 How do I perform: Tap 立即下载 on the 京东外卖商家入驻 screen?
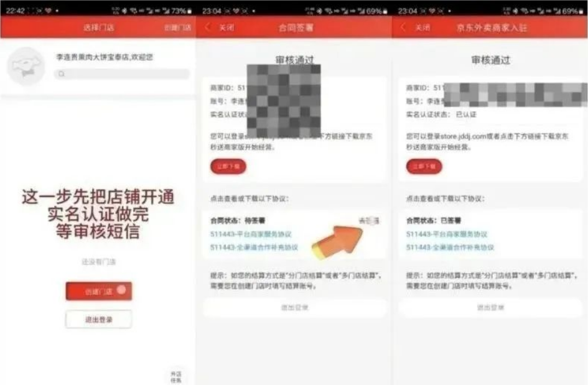pos(424,167)
